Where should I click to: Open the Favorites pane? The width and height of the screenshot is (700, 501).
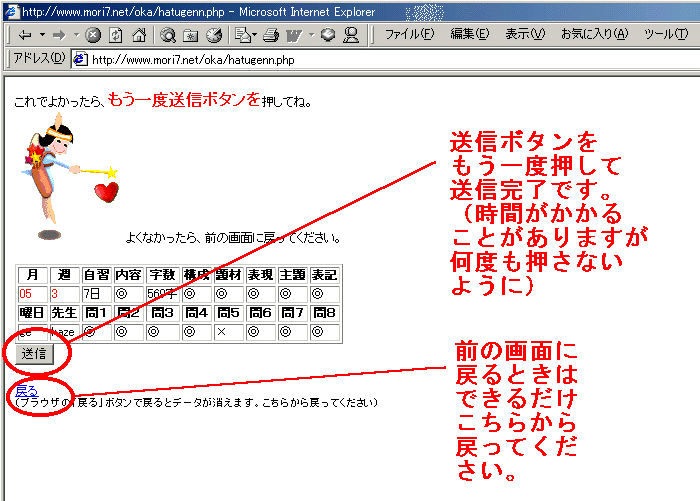[190, 34]
